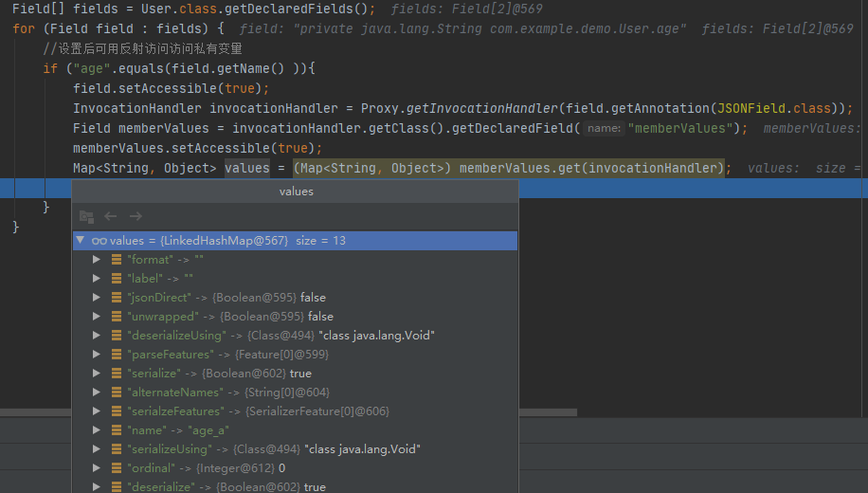Expand the "unwrapped" map entry
The height and width of the screenshot is (493, 868).
tap(97, 317)
